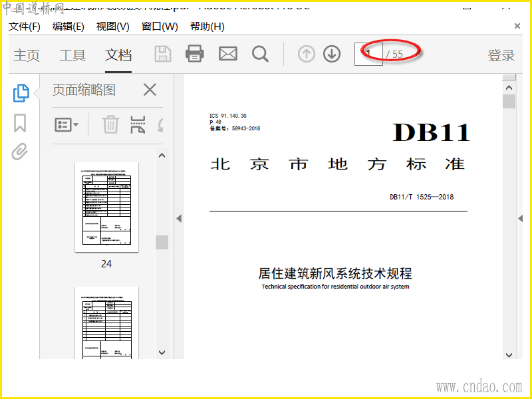Expand the right tools pane arrow
This screenshot has height=399, width=532.
[521, 219]
